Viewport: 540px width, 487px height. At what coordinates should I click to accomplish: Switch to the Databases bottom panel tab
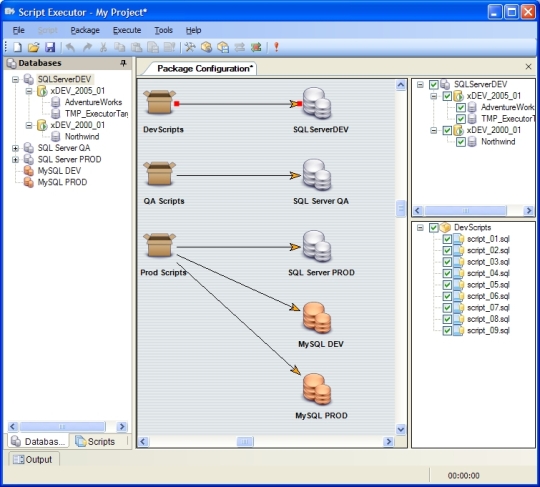[x=38, y=441]
